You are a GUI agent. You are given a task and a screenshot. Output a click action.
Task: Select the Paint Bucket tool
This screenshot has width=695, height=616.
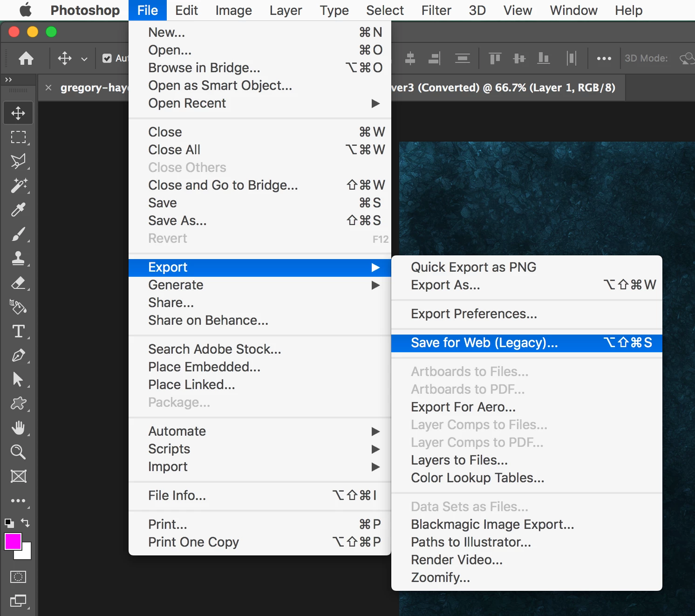click(18, 307)
